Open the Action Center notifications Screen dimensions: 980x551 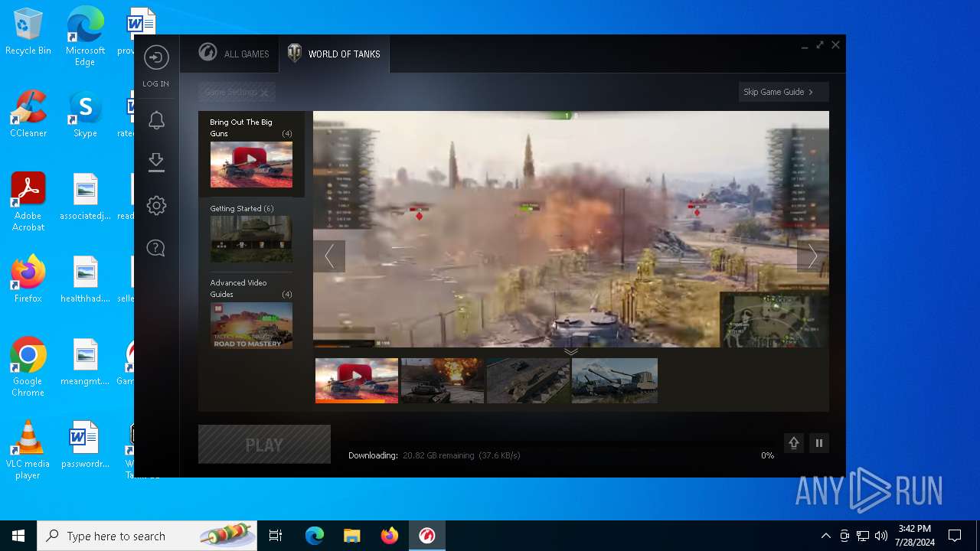[x=955, y=536]
